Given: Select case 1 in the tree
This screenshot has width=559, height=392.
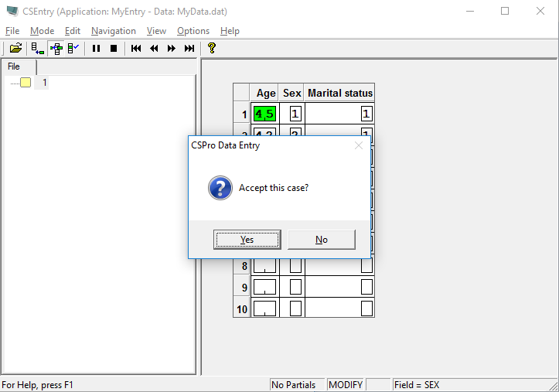Looking at the screenshot, I should click(x=44, y=83).
